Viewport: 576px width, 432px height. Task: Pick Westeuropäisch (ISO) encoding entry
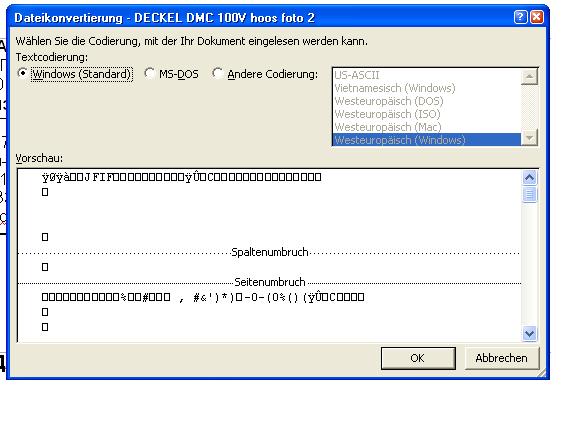[426, 114]
